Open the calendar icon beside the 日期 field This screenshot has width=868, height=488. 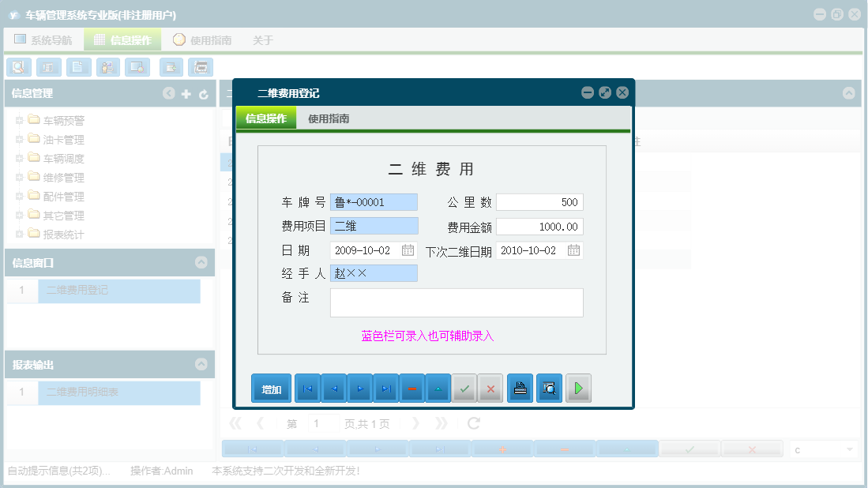point(409,250)
